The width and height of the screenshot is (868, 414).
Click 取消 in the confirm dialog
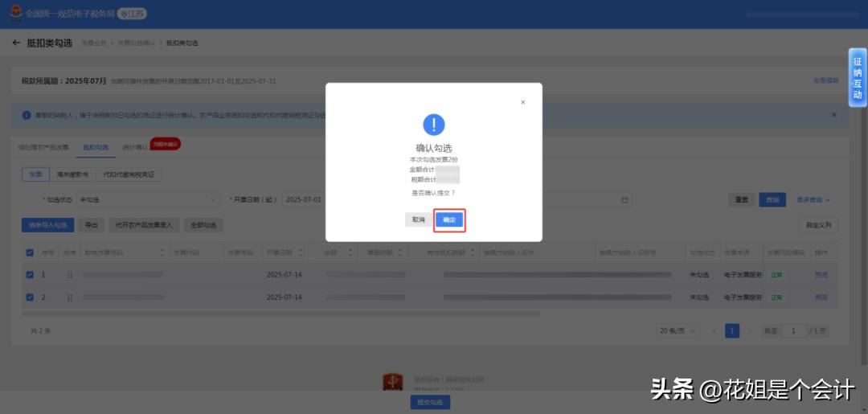click(418, 219)
